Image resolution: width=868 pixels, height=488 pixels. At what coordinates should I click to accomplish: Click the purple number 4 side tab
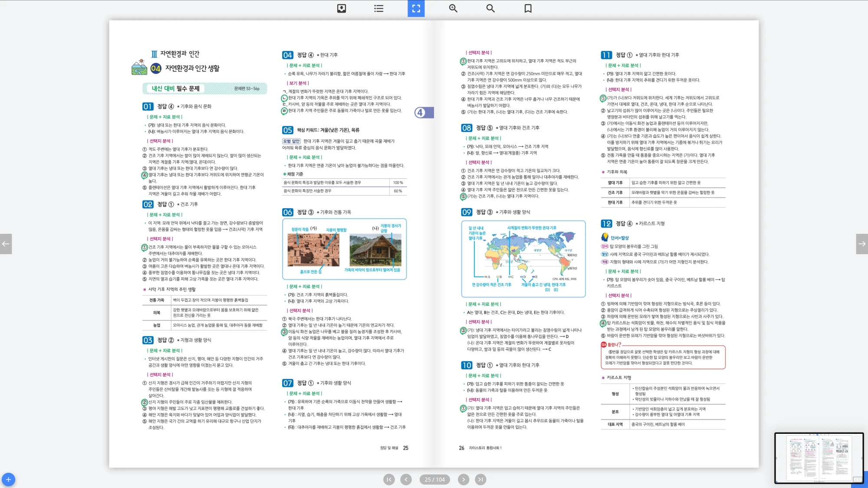pyautogui.click(x=424, y=113)
